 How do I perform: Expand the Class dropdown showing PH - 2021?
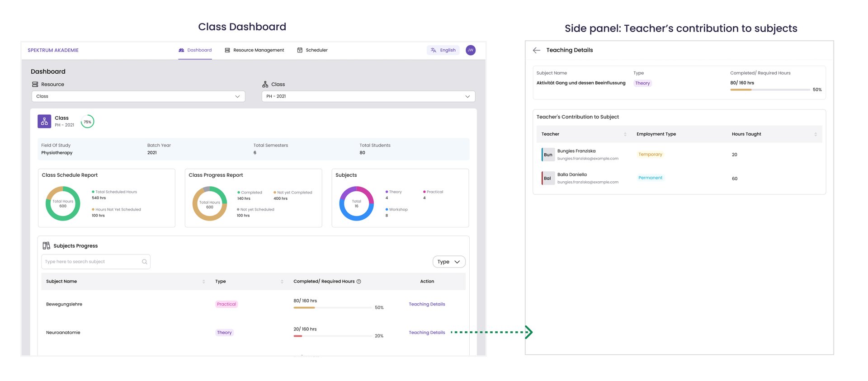(x=368, y=96)
